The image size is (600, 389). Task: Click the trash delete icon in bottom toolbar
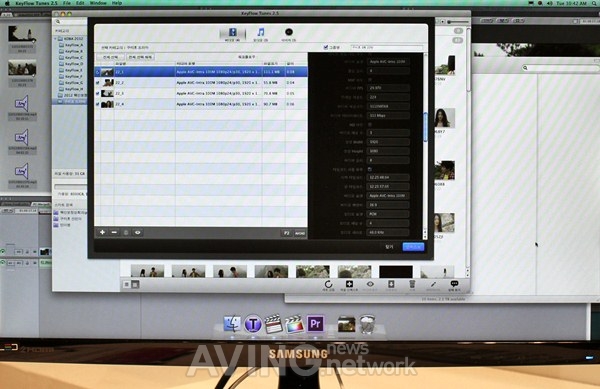click(412, 284)
